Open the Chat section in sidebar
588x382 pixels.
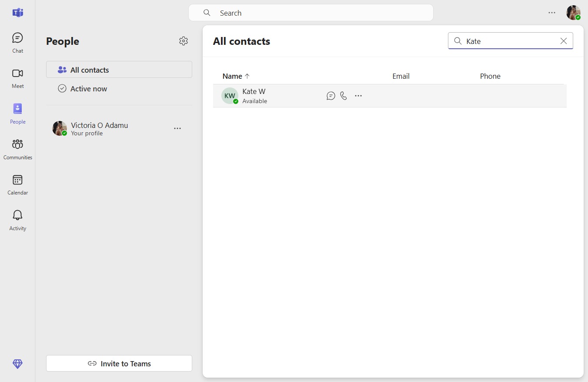point(17,43)
